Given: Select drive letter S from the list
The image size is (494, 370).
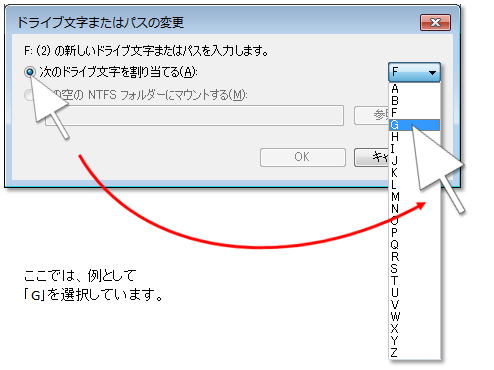Looking at the screenshot, I should (415, 269).
